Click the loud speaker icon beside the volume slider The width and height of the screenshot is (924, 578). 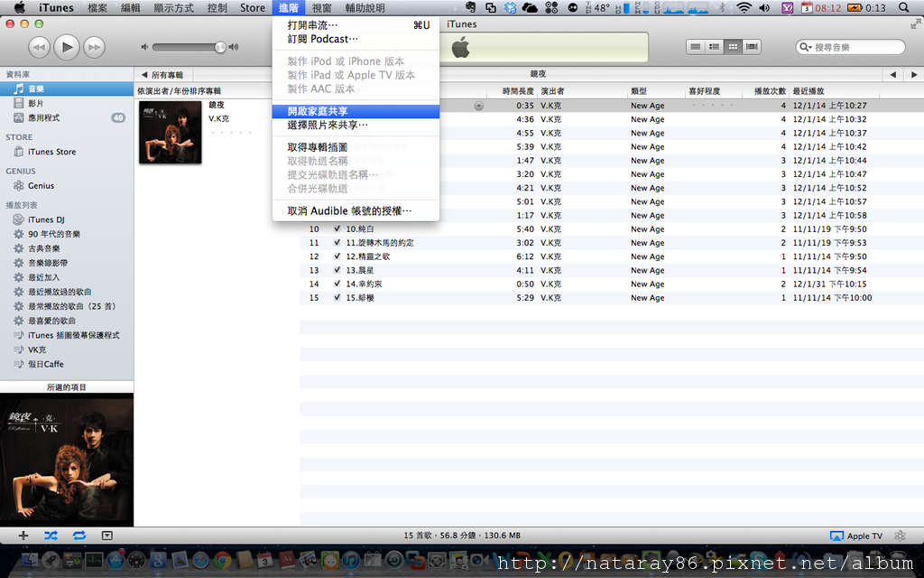(234, 47)
